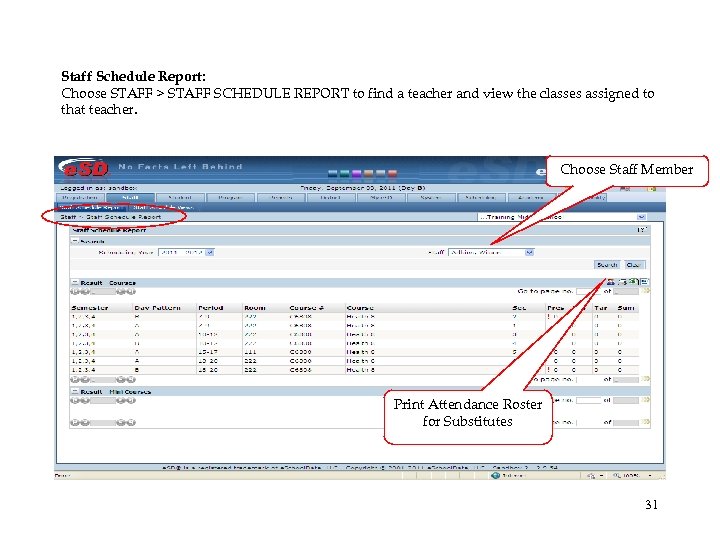Click the Search button
This screenshot has height=540, width=720.
click(x=607, y=264)
